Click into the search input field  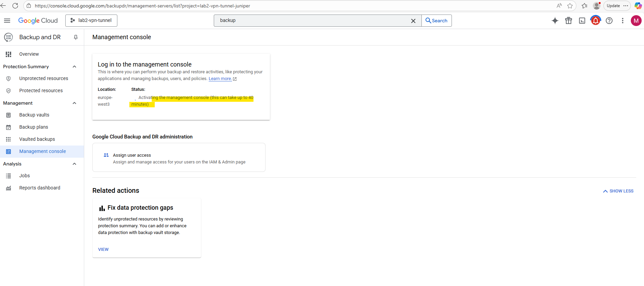311,21
